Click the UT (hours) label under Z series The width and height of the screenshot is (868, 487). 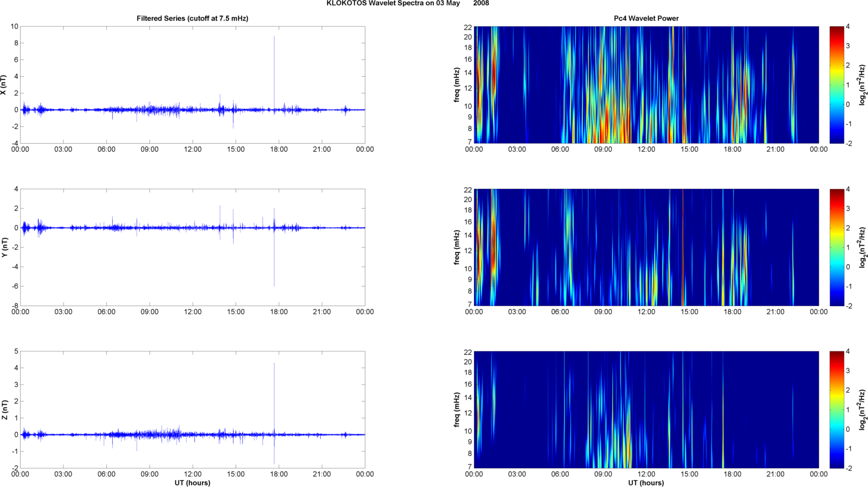[x=192, y=483]
